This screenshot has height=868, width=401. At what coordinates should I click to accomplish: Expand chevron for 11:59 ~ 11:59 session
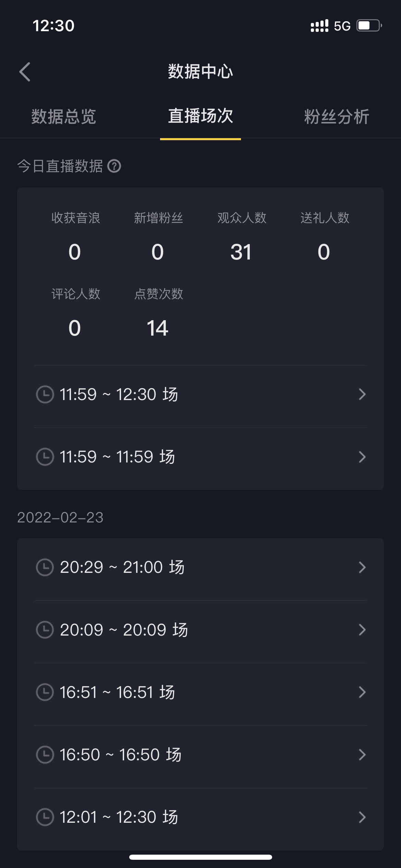[362, 457]
